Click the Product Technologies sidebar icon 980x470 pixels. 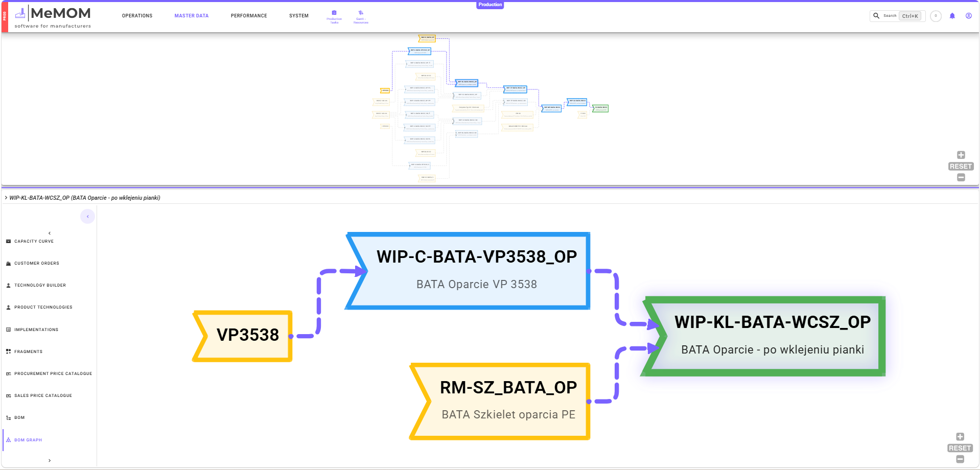8,308
